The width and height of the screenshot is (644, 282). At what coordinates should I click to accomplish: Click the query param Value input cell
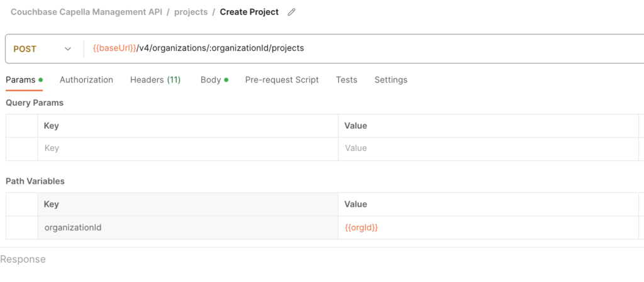(488, 148)
